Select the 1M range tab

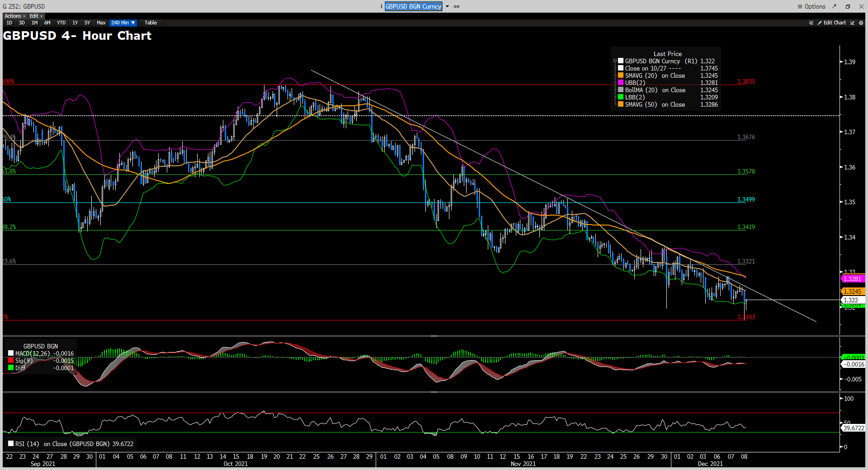(34, 23)
